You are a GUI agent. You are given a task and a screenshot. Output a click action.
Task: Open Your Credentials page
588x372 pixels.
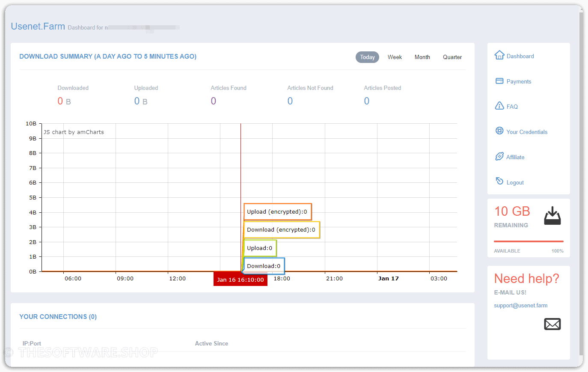tap(527, 132)
